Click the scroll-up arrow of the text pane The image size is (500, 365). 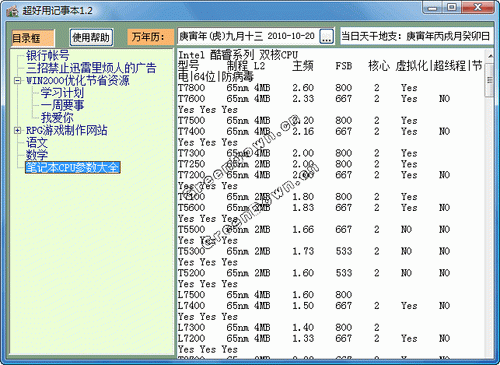[490, 56]
